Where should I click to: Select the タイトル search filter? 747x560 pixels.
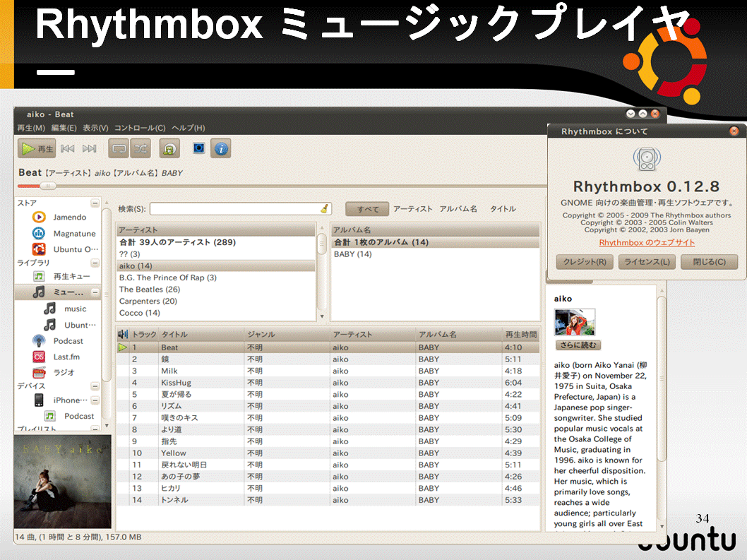[503, 209]
